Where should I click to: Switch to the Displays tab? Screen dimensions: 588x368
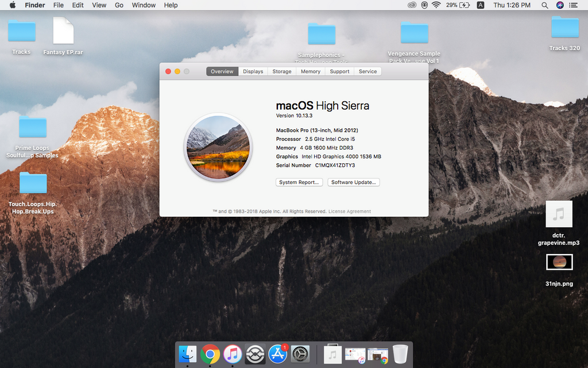[x=253, y=71]
